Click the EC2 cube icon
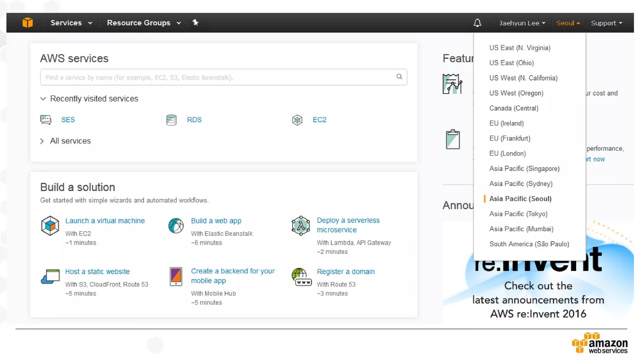Screen dimensions: 644x362 297,120
